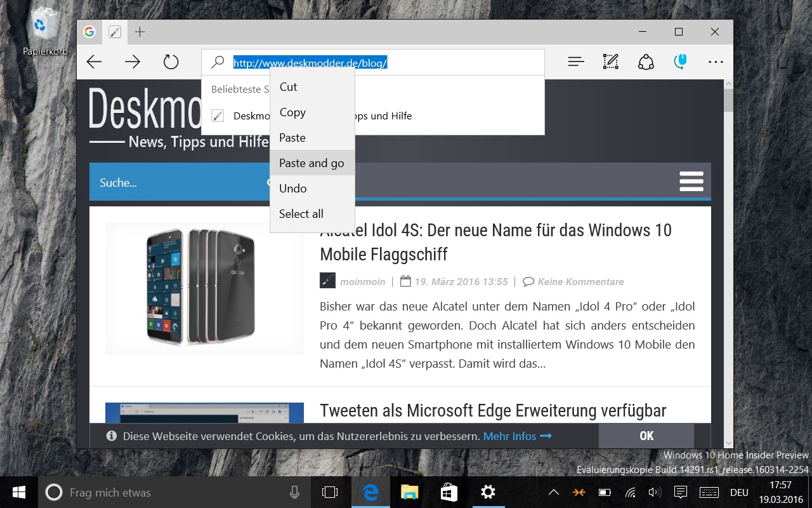Viewport: 812px width, 508px height.
Task: Click the volume speaker icon in the tray
Action: coord(655,492)
